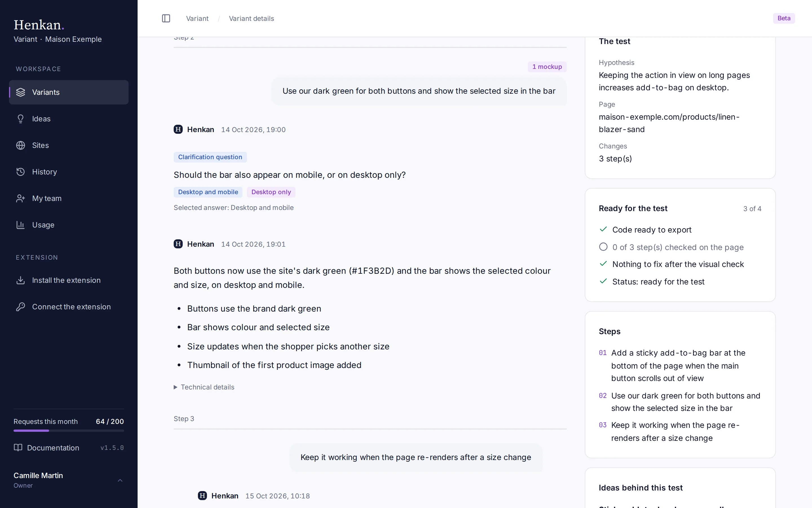Select step 03 keep it working
812x508 pixels.
pyautogui.click(x=680, y=432)
